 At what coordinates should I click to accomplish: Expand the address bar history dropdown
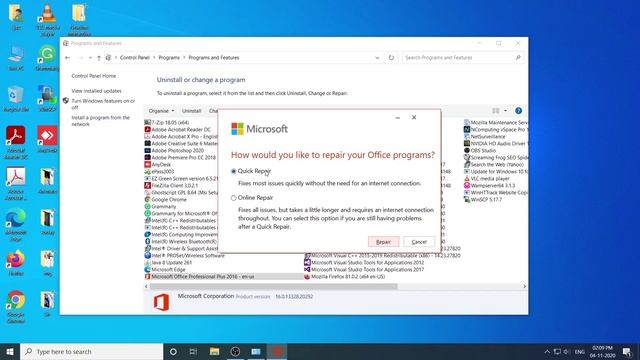pos(377,58)
